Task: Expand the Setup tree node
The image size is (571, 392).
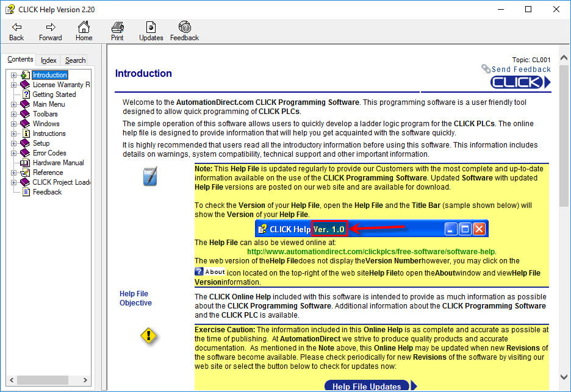Action: pos(13,143)
